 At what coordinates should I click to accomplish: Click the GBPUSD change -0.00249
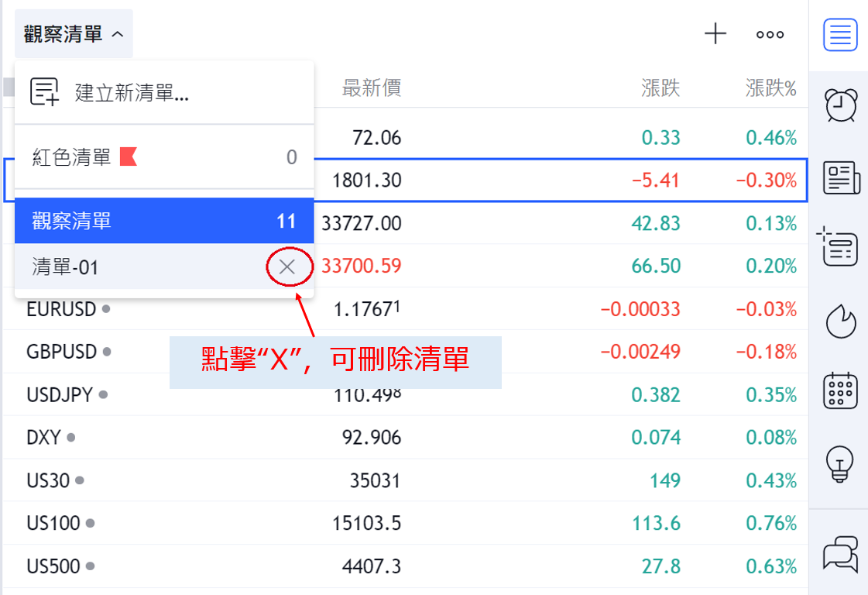point(640,351)
